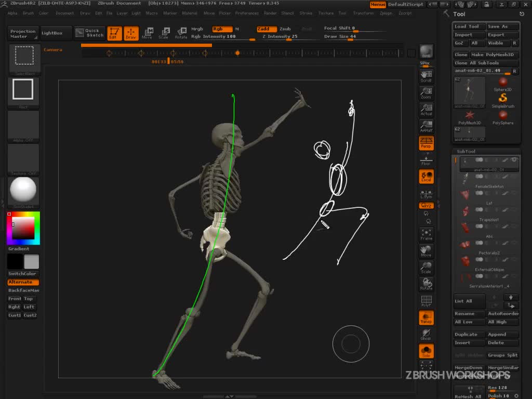Adjust the Draw Size slider
Image resolution: width=532 pixels, height=399 pixels.
(354, 37)
